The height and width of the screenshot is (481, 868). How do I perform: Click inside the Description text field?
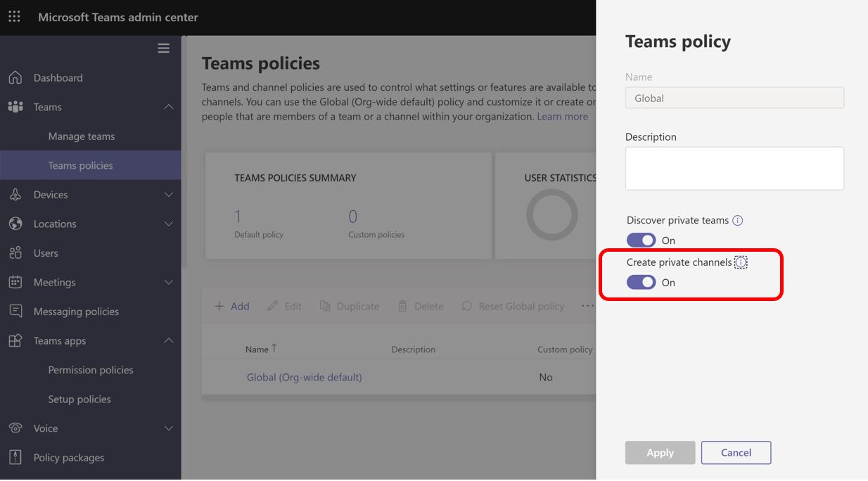pyautogui.click(x=734, y=167)
